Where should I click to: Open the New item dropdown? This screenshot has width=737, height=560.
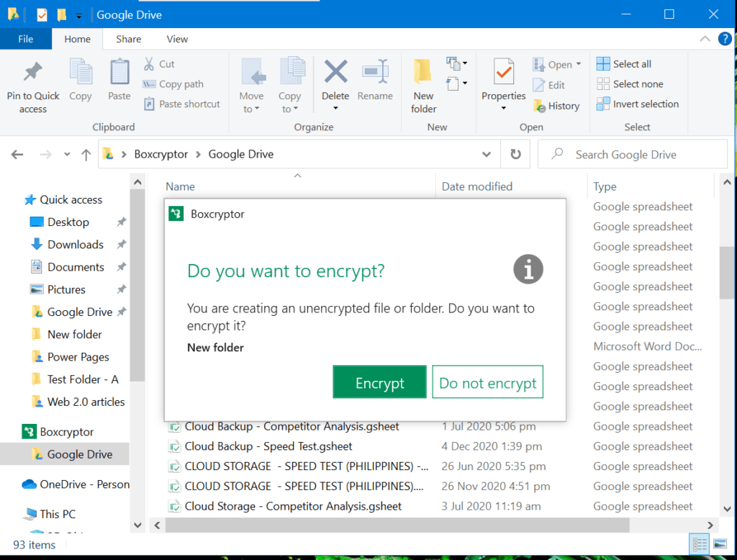point(456,63)
